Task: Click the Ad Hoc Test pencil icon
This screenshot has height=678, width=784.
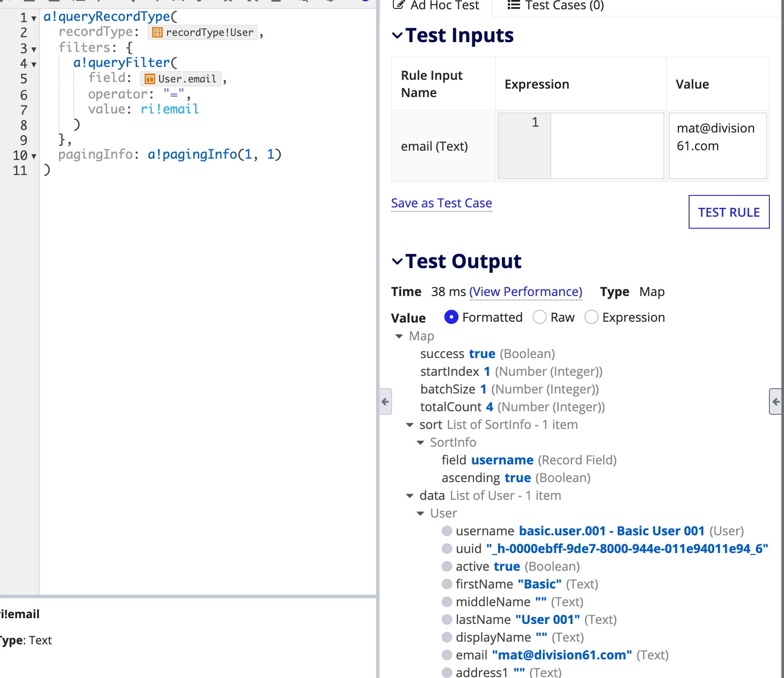Action: pos(399,5)
